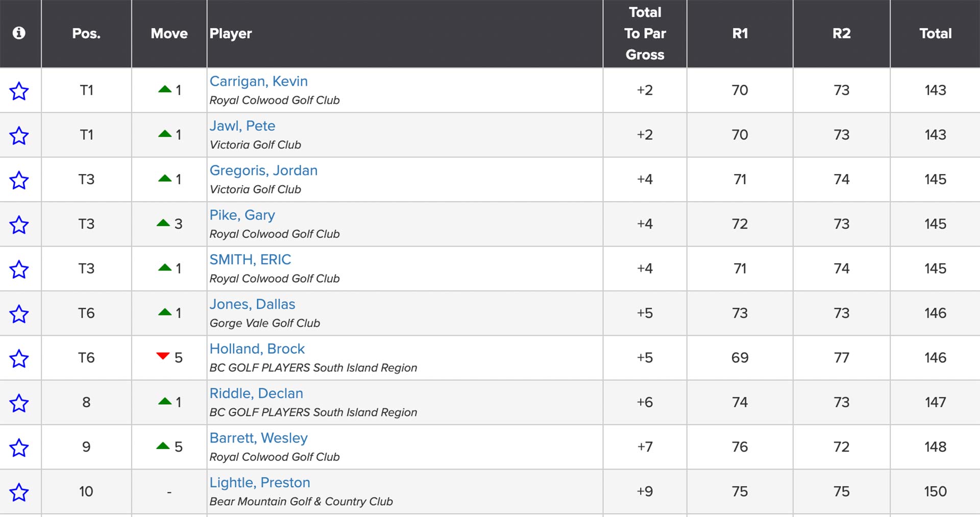Click the info icon in table header
980x517 pixels.
pyautogui.click(x=19, y=33)
